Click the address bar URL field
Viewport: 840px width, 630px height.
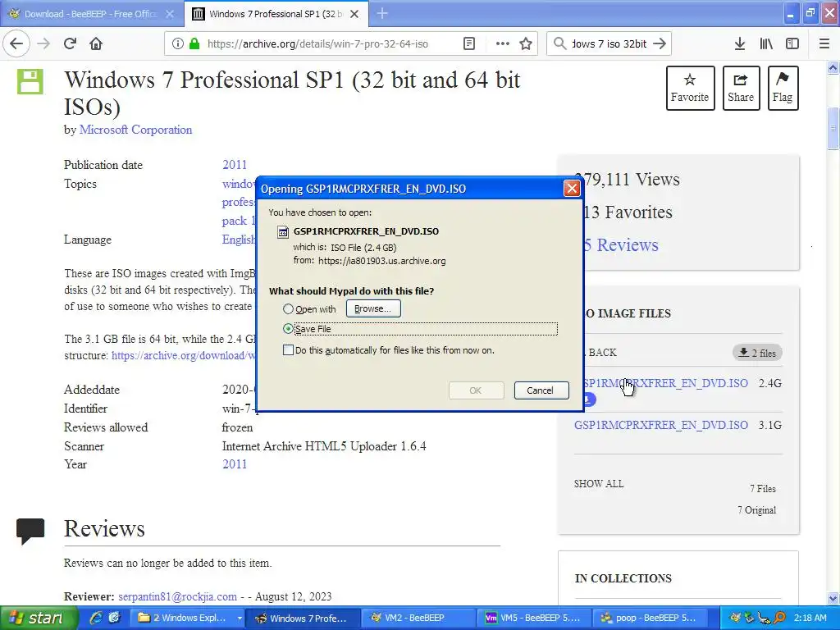pos(317,44)
